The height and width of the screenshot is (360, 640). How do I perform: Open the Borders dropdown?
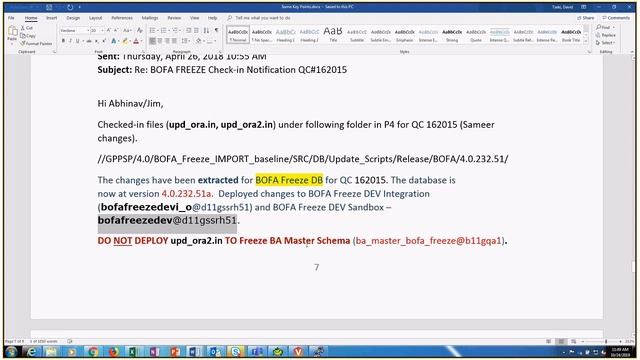[x=211, y=41]
